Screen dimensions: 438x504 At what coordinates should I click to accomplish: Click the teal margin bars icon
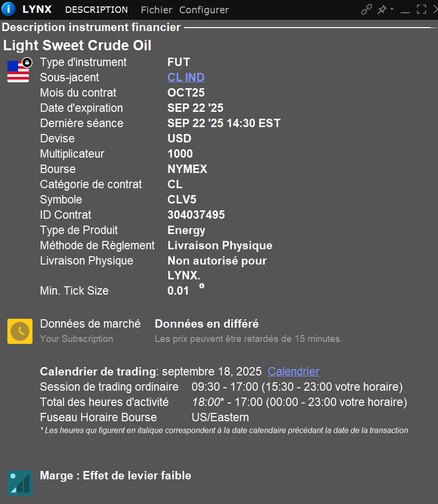[20, 482]
